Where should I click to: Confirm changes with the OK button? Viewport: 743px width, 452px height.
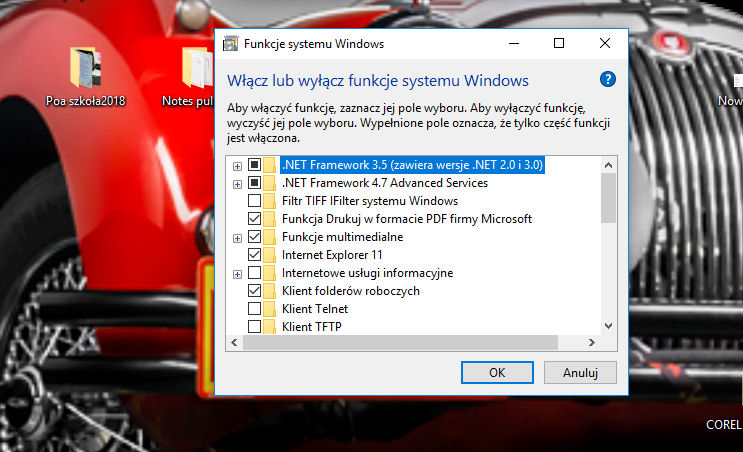(x=497, y=373)
